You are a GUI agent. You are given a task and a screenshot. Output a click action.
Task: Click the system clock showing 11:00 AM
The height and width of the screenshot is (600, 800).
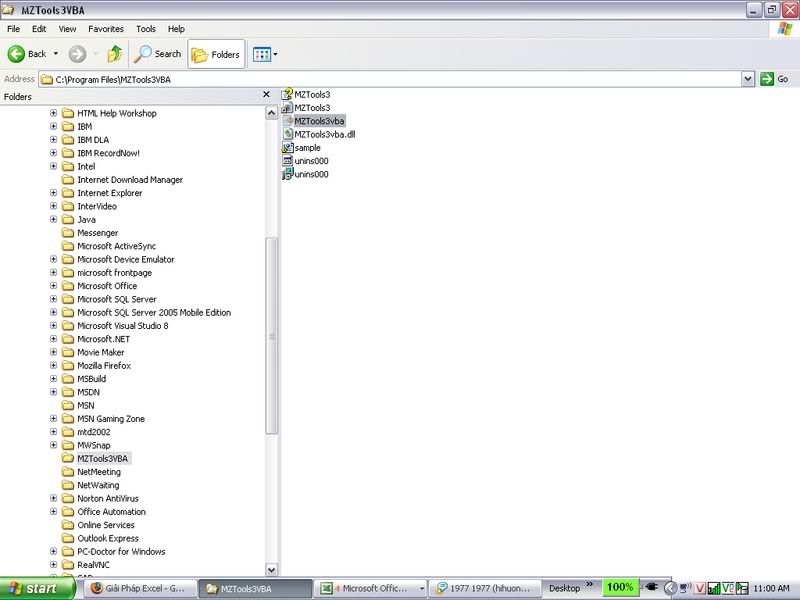[x=771, y=588]
